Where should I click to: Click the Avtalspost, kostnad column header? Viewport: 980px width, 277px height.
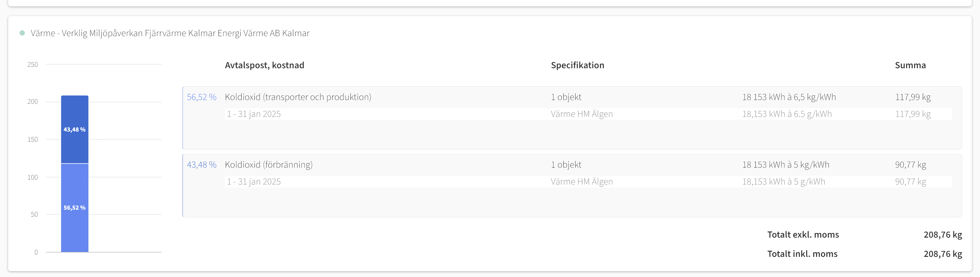(x=264, y=65)
